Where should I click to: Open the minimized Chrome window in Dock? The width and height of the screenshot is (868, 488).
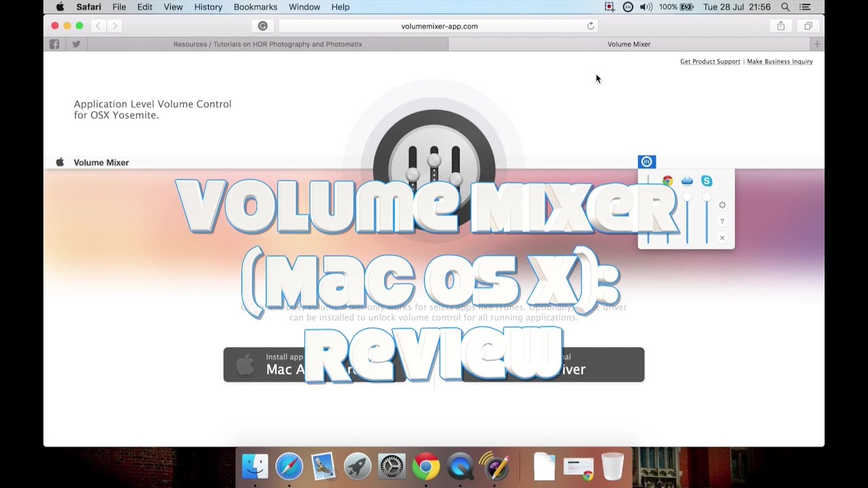pyautogui.click(x=578, y=467)
